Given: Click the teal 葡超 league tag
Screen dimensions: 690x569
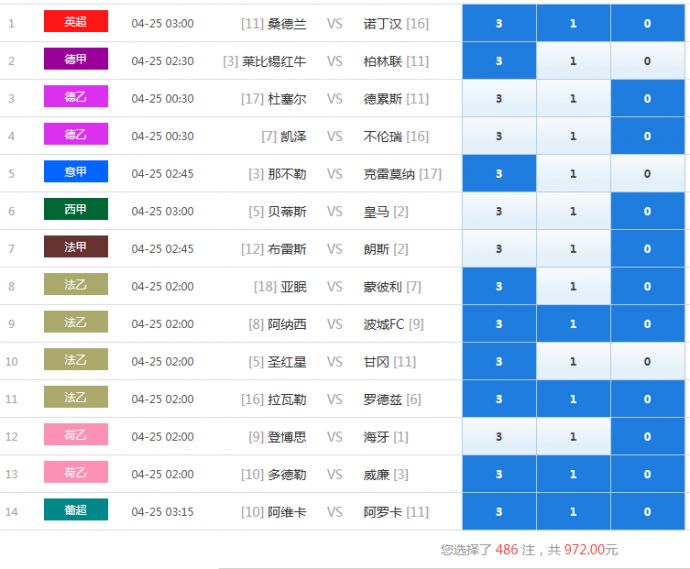Looking at the screenshot, I should tap(75, 510).
